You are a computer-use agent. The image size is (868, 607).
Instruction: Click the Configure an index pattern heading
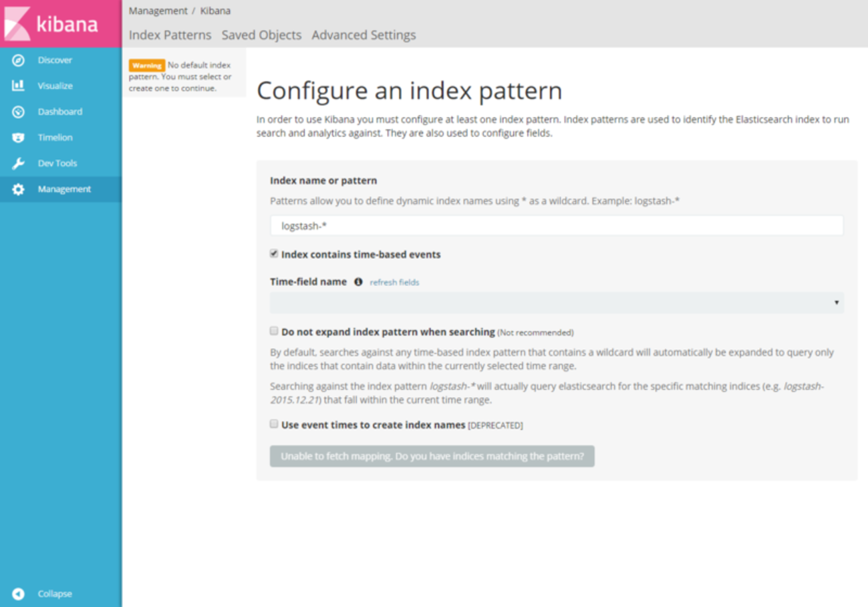coord(409,91)
